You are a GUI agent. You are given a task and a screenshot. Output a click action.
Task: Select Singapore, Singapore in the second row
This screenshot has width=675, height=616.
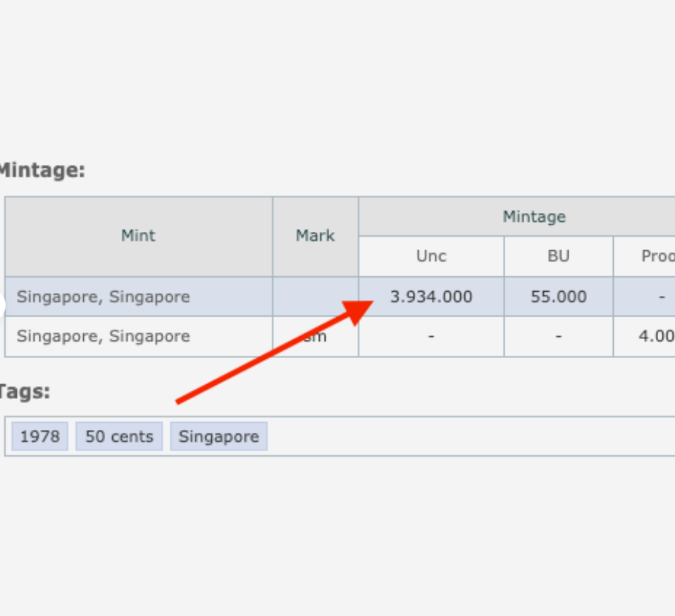104,336
